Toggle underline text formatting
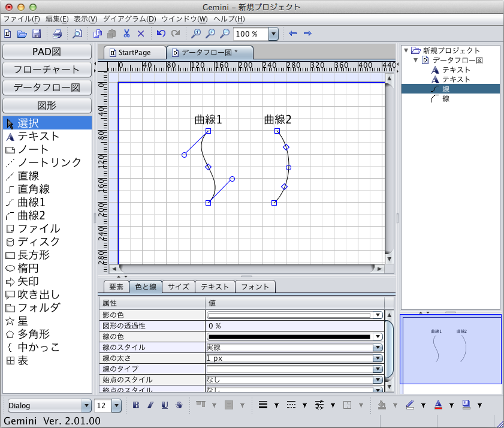 165,405
